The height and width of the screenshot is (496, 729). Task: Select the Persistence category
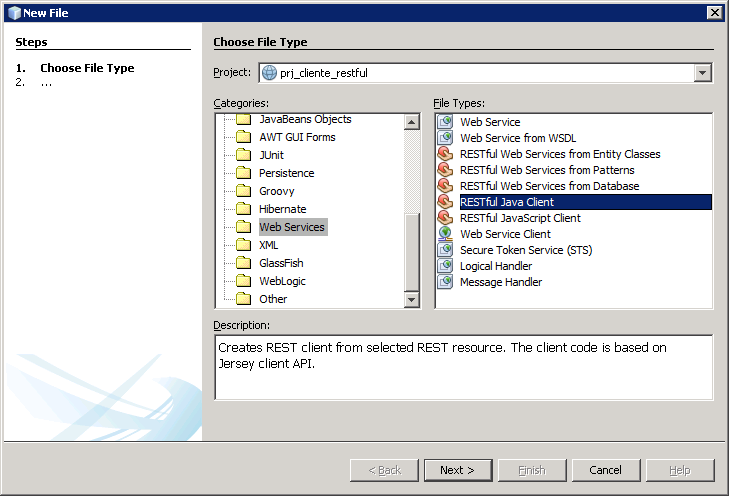coord(286,173)
